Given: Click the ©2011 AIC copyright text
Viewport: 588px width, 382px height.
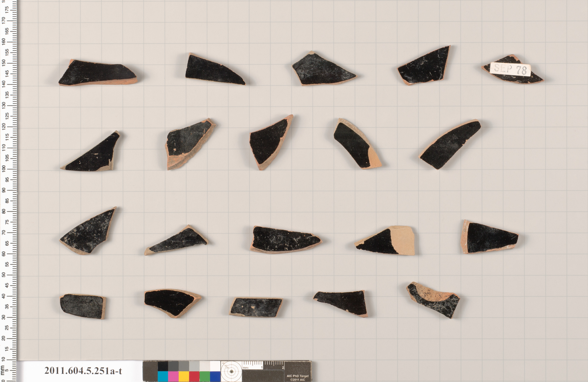Looking at the screenshot, I should (x=297, y=380).
